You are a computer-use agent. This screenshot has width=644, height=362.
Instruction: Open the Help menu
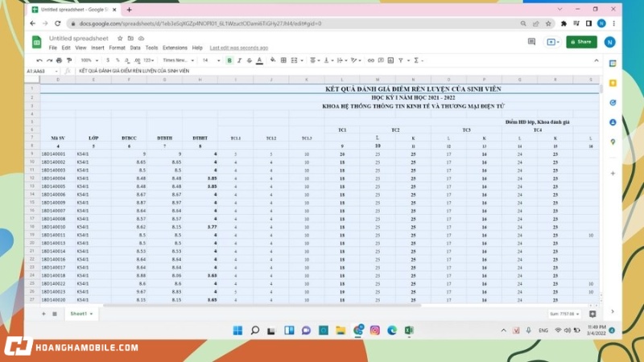tap(197, 47)
